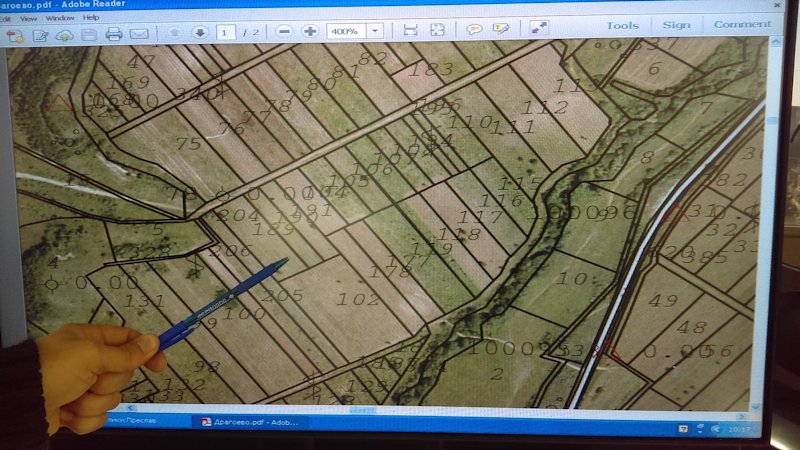Click parcel number 204 on the map
The image size is (800, 450).
237,215
